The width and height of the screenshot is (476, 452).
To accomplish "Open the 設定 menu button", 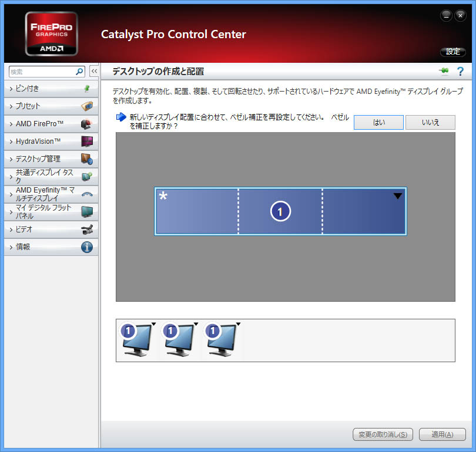I will pyautogui.click(x=453, y=52).
